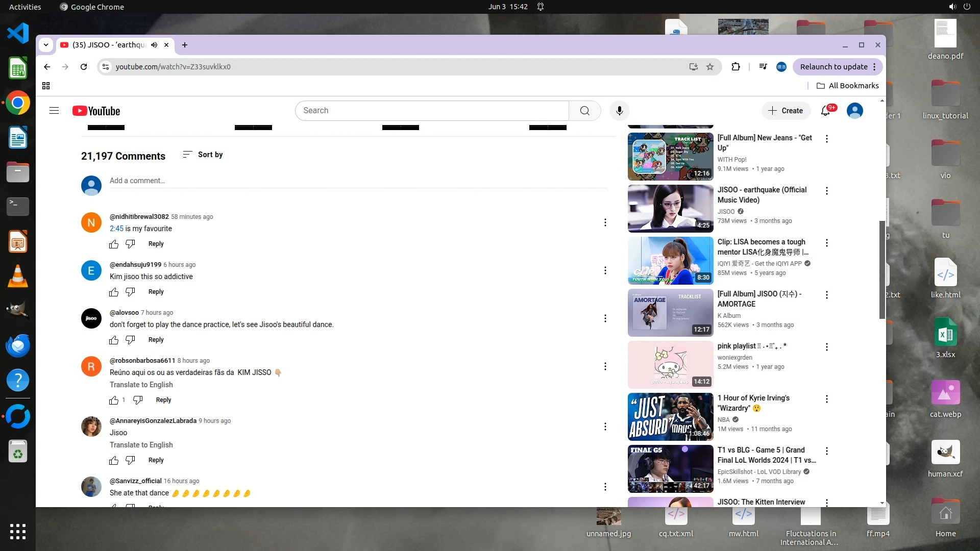Open the Chrome extensions puzzle icon
Viewport: 980px width, 551px height.
(736, 67)
